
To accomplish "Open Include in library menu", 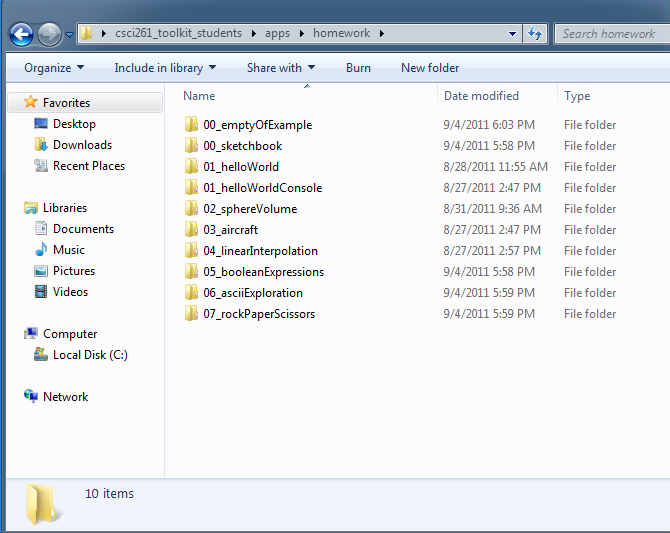I will tap(165, 68).
